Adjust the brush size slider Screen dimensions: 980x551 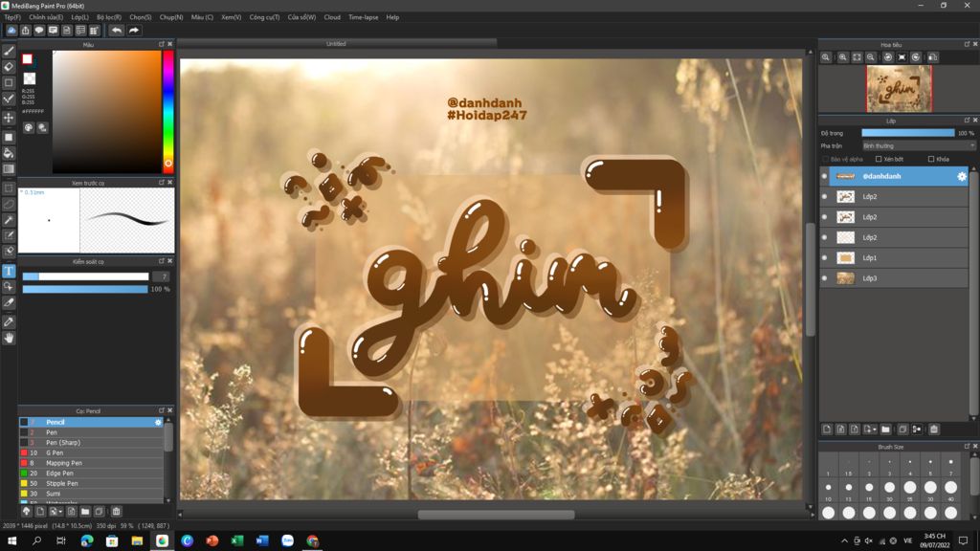coord(85,276)
